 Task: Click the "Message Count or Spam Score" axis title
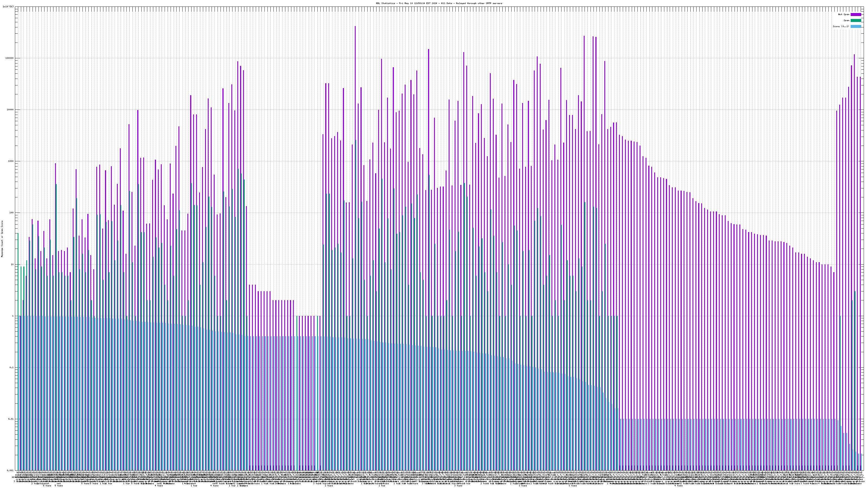click(2, 239)
